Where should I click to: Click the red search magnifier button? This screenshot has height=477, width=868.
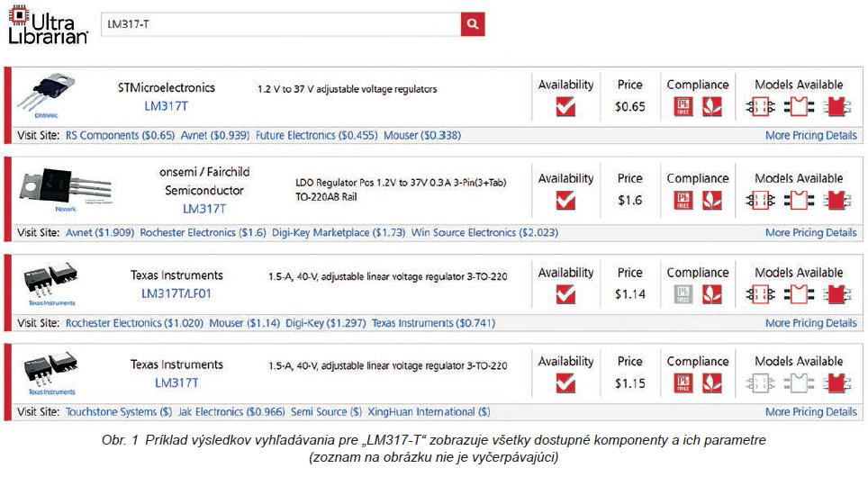[472, 24]
